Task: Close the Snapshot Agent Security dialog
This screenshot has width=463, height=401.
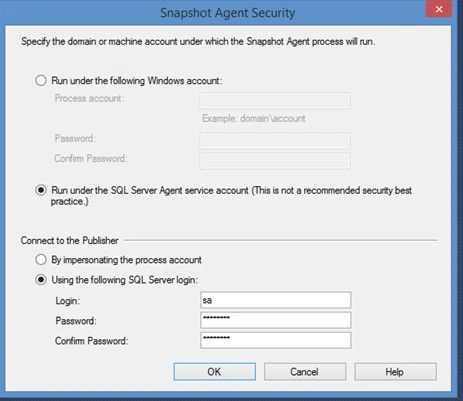Action: 439,9
